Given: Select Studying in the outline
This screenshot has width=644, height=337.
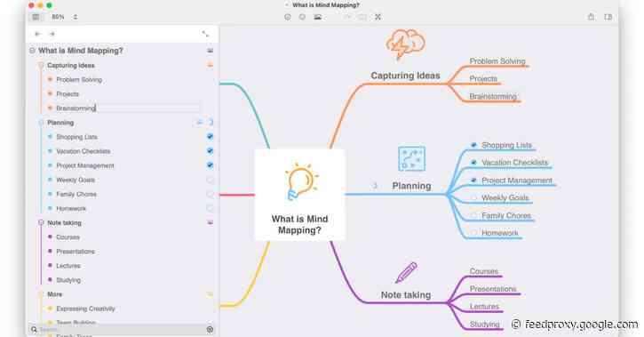Looking at the screenshot, I should 68,280.
